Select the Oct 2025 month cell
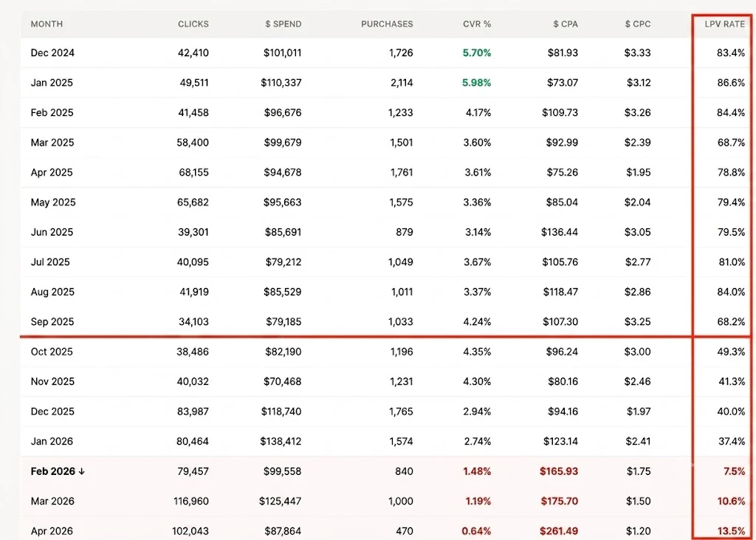 pos(52,352)
